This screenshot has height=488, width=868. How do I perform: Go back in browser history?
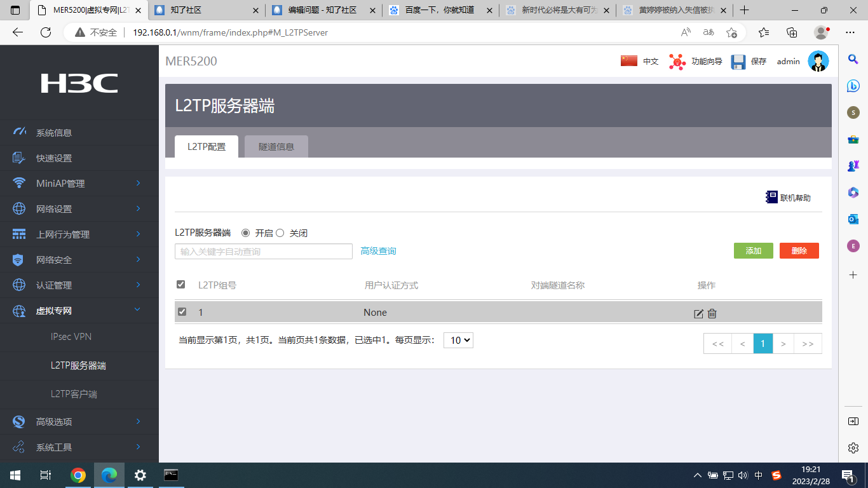(18, 32)
